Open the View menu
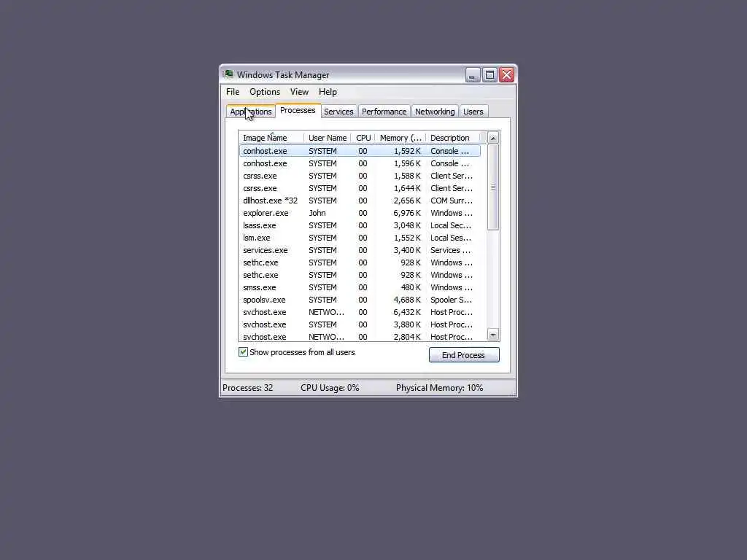Image resolution: width=747 pixels, height=560 pixels. 299,92
